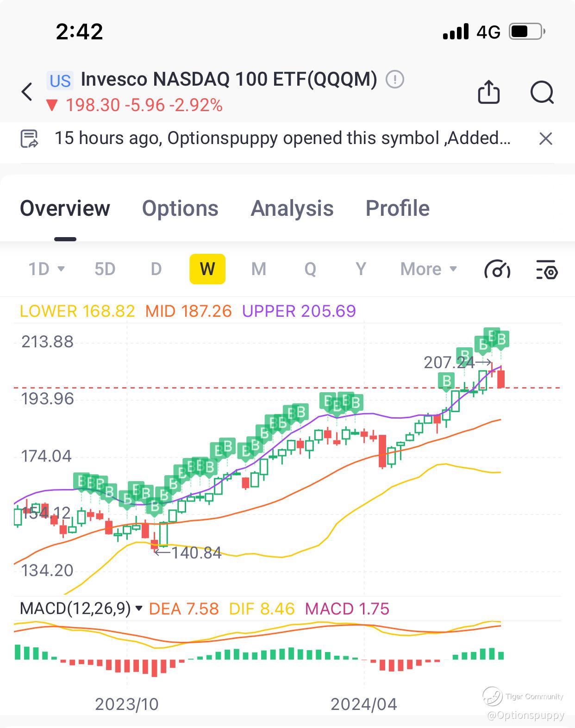This screenshot has width=575, height=728.
Task: Tap the 2024/04 date axis label
Action: pos(364,704)
